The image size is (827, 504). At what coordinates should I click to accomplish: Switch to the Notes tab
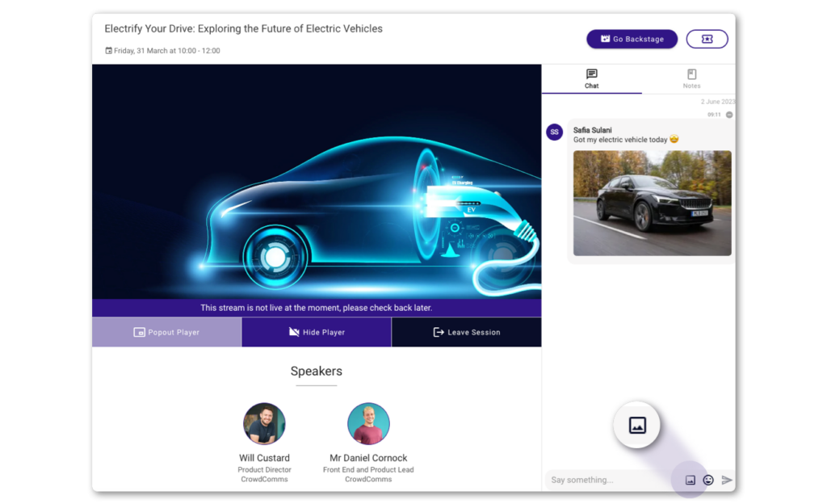(691, 78)
